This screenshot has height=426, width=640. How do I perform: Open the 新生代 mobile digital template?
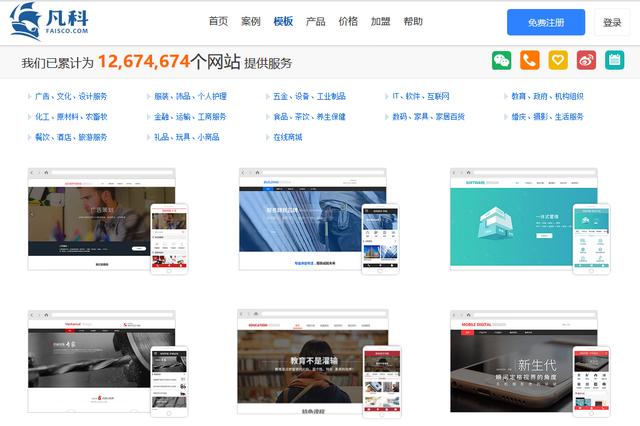click(x=530, y=363)
